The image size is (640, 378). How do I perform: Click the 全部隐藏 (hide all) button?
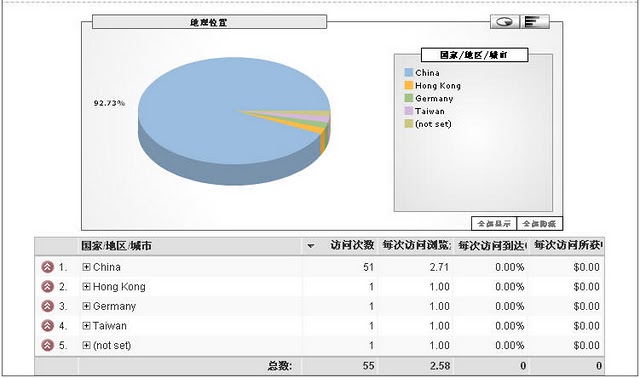click(540, 224)
